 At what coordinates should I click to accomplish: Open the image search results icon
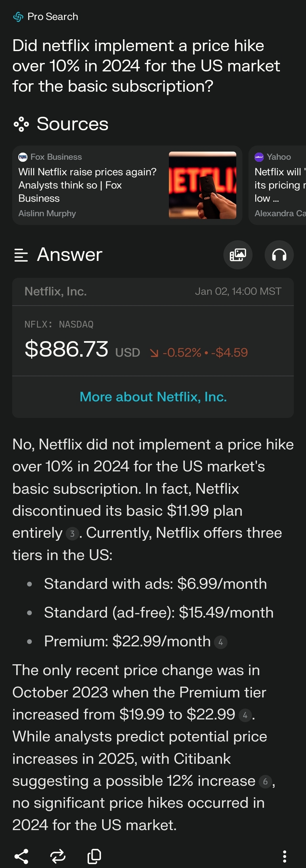[238, 255]
